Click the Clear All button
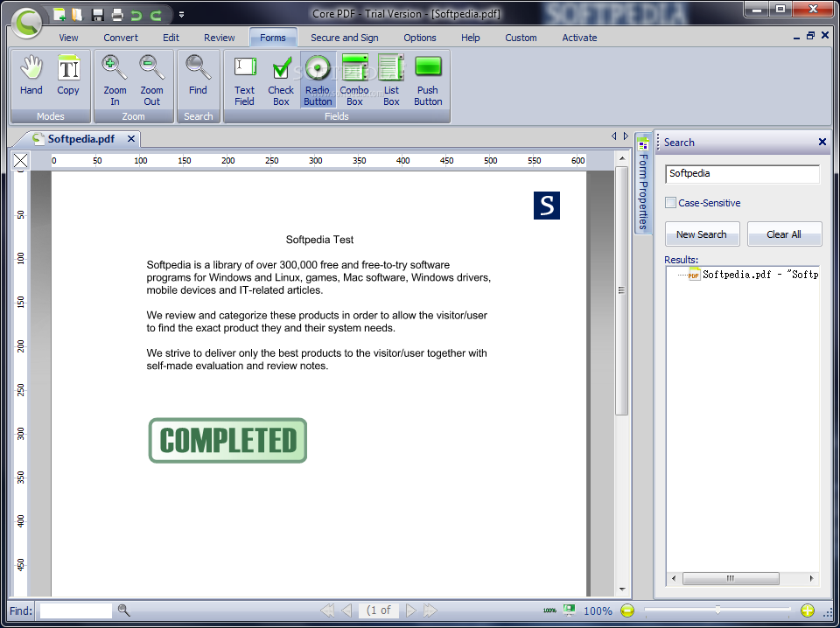 click(784, 234)
